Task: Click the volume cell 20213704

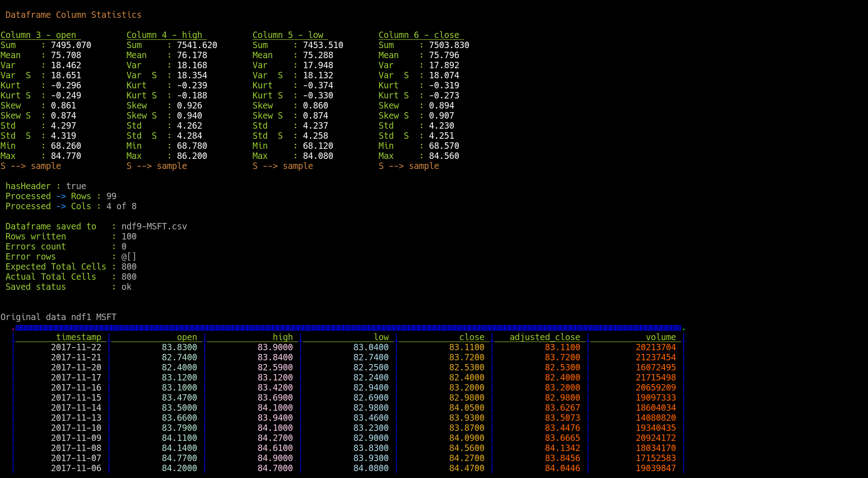Action: click(656, 347)
